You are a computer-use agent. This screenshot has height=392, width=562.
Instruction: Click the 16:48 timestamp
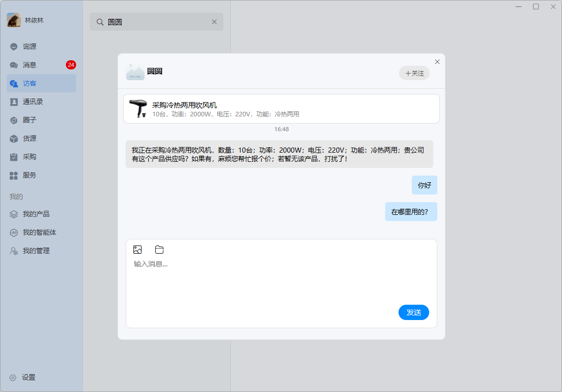tap(282, 129)
